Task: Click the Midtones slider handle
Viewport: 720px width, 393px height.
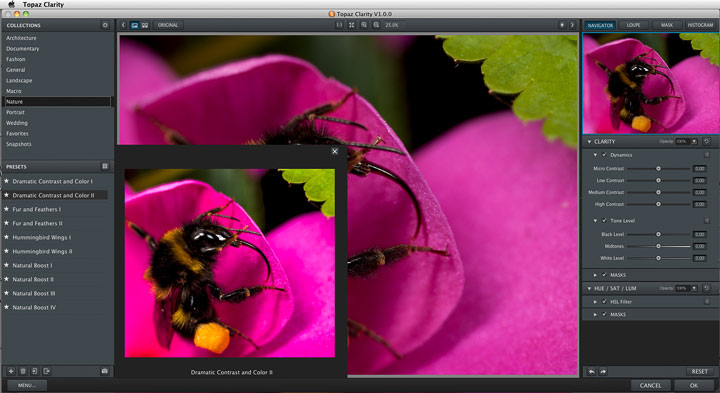Action: pyautogui.click(x=658, y=246)
